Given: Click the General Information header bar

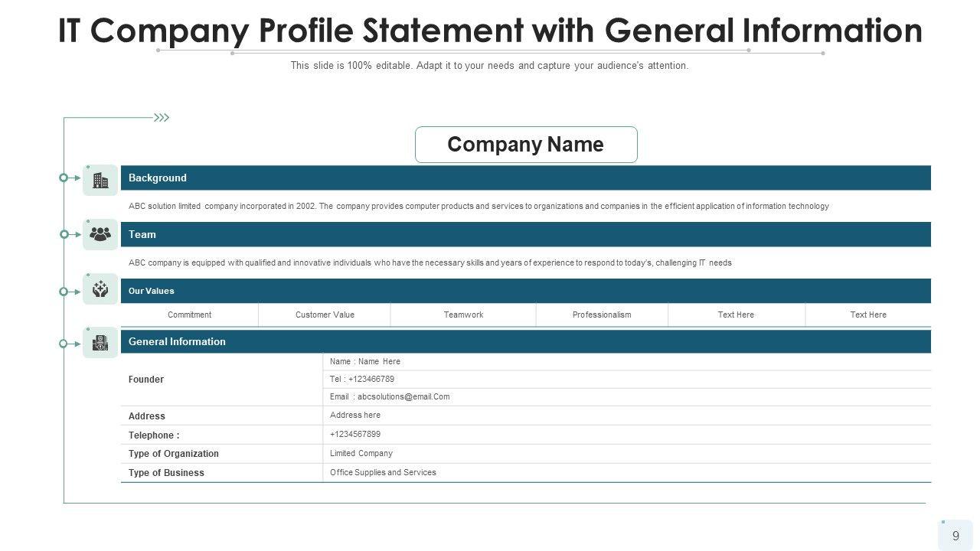Looking at the screenshot, I should click(525, 341).
